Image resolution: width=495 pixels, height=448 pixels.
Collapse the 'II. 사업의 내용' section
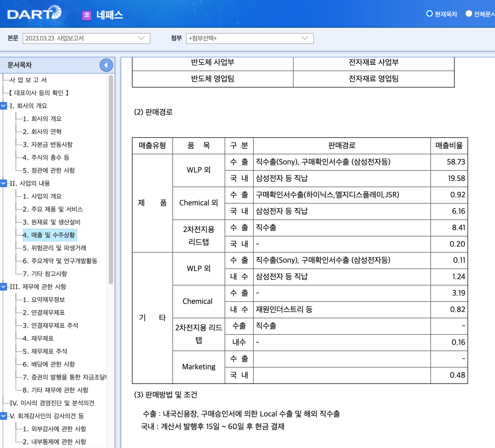pos(4,183)
